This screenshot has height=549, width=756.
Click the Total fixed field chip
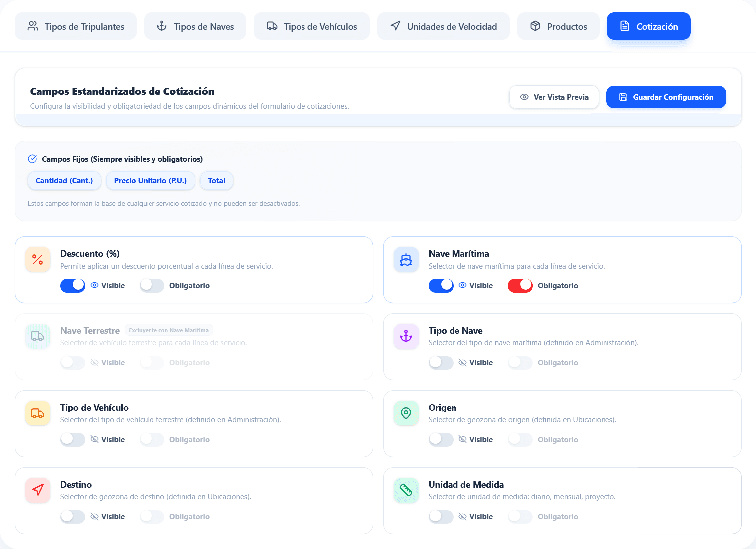[x=217, y=181]
